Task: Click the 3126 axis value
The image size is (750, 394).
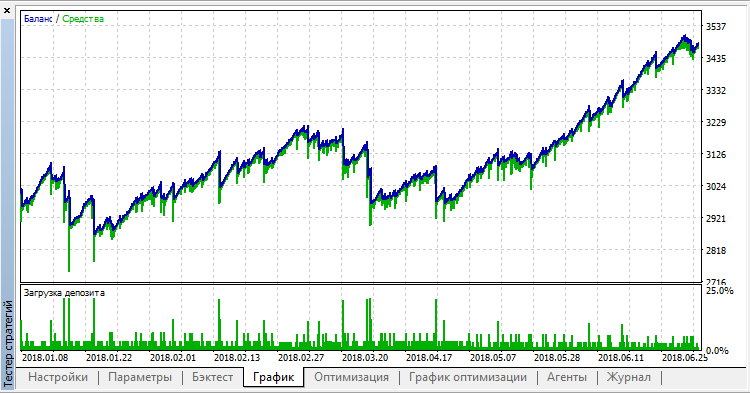Action: coord(716,155)
